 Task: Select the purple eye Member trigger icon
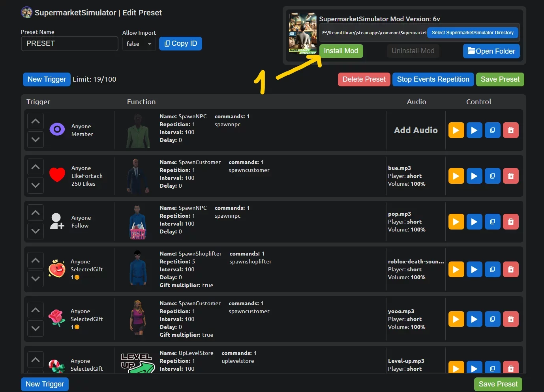[57, 129]
